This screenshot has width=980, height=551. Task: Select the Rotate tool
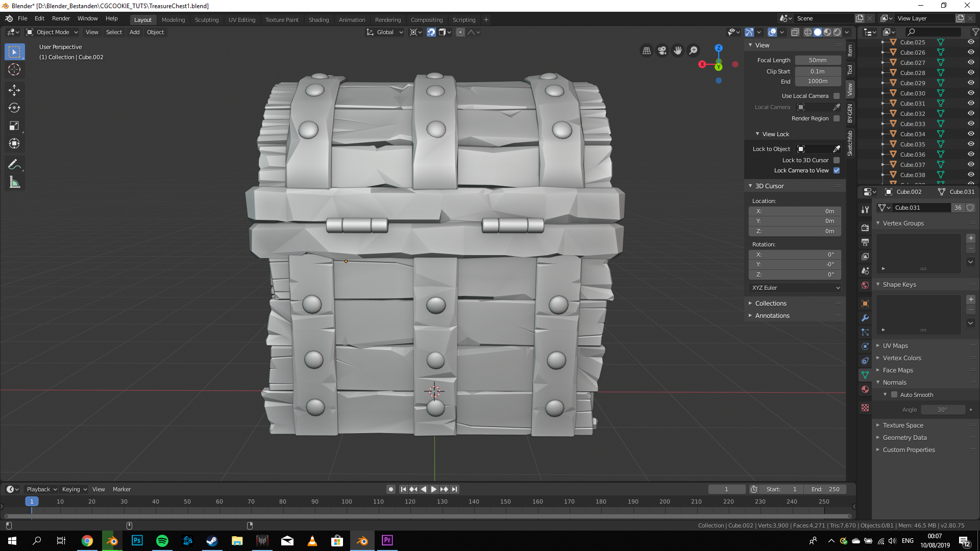pyautogui.click(x=14, y=108)
